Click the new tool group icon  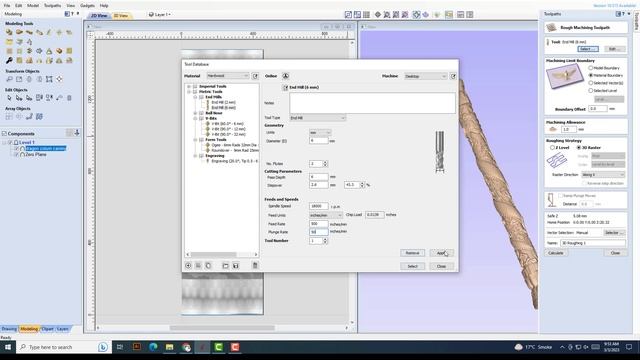198,266
